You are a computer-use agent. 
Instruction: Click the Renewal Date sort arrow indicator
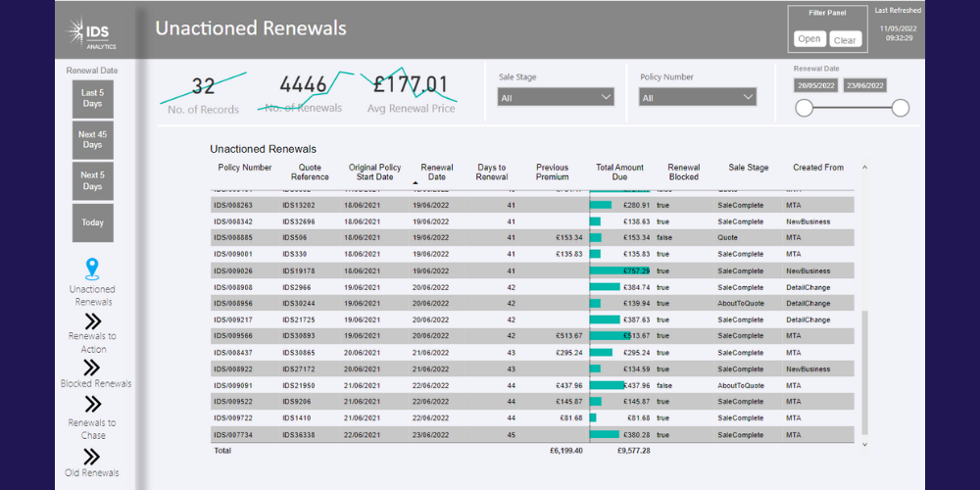coord(416,183)
